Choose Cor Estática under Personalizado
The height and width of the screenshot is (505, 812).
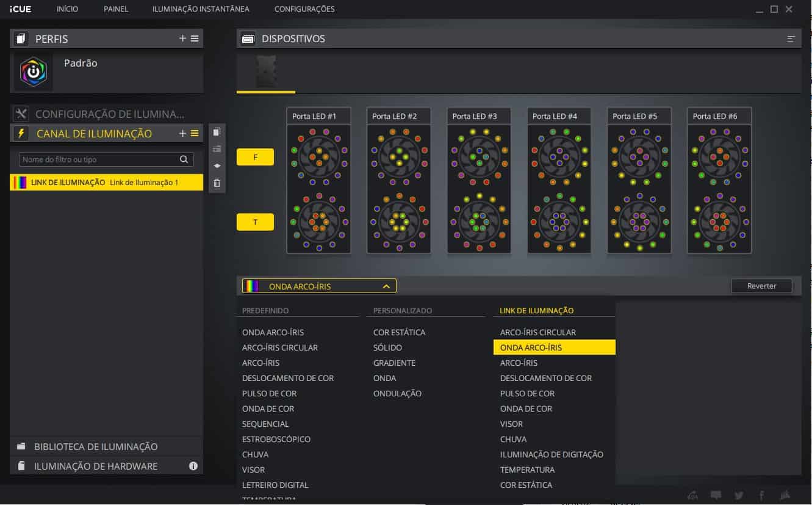click(399, 332)
